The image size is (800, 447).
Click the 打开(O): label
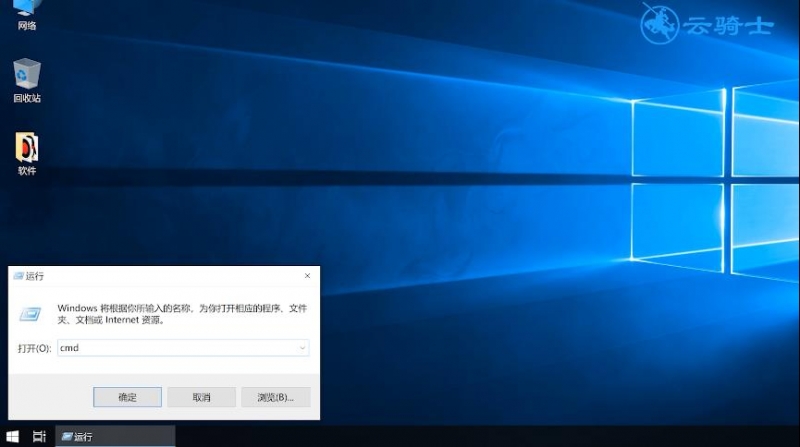point(34,349)
